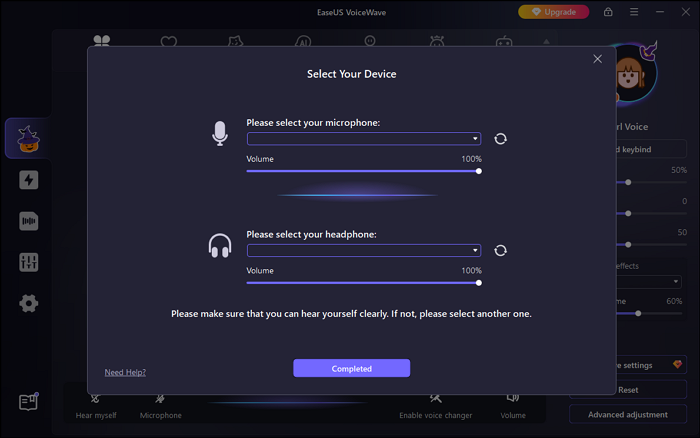Viewport: 700px width, 438px height.
Task: Click the Upgrade button
Action: click(x=553, y=12)
